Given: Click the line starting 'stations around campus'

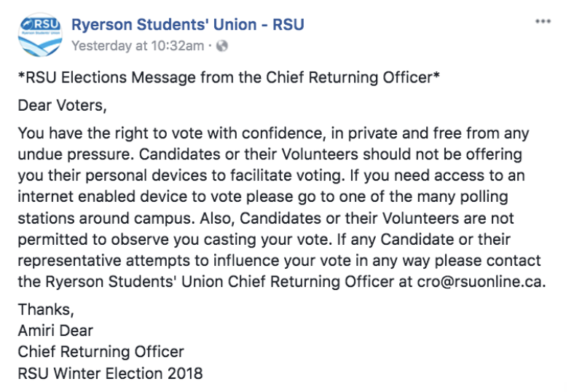Looking at the screenshot, I should click(x=266, y=218).
